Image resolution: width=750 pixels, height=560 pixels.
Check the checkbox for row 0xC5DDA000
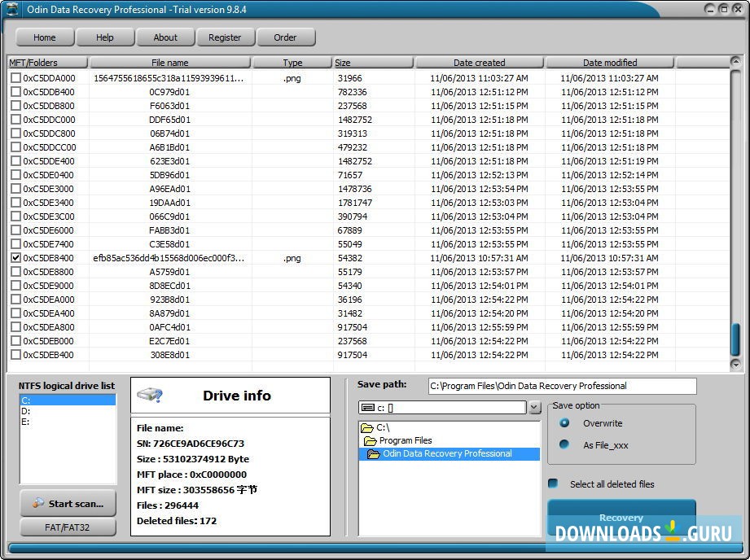[x=16, y=78]
